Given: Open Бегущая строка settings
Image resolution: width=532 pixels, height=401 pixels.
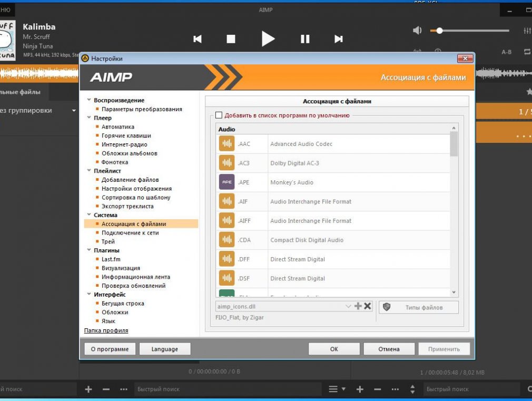Looking at the screenshot, I should pos(123,303).
